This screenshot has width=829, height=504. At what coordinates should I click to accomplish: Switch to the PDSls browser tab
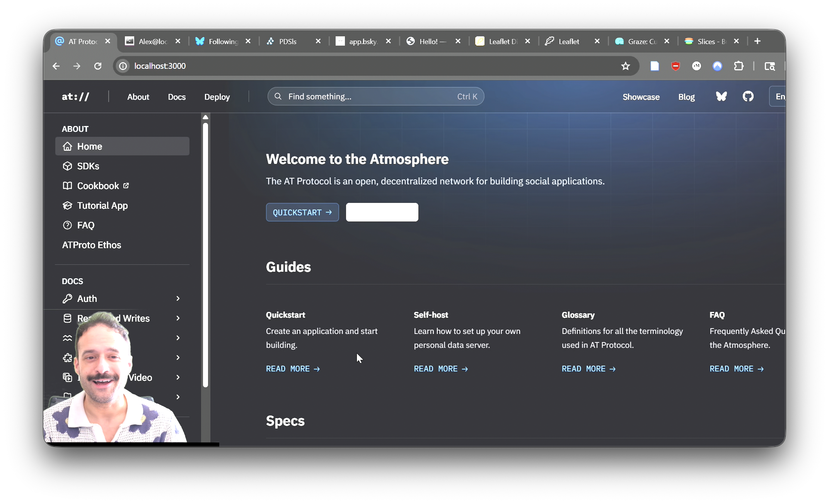point(288,41)
